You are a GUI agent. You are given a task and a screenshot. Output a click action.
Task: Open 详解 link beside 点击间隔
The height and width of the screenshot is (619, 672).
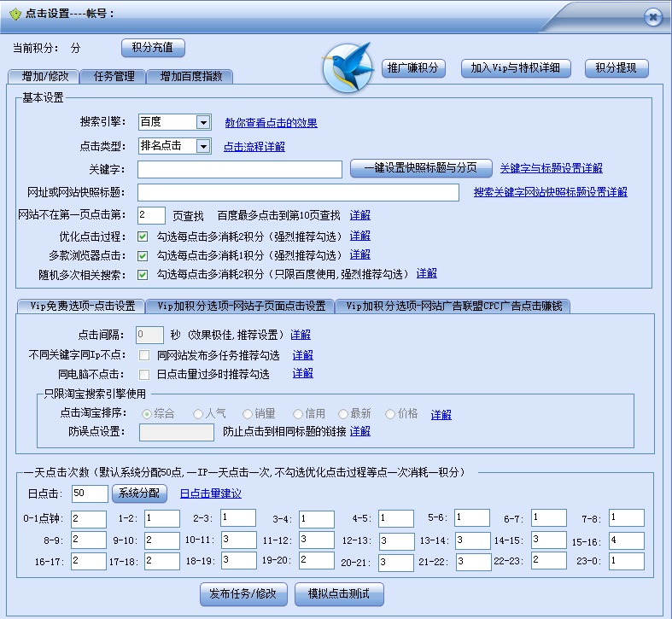coord(301,335)
